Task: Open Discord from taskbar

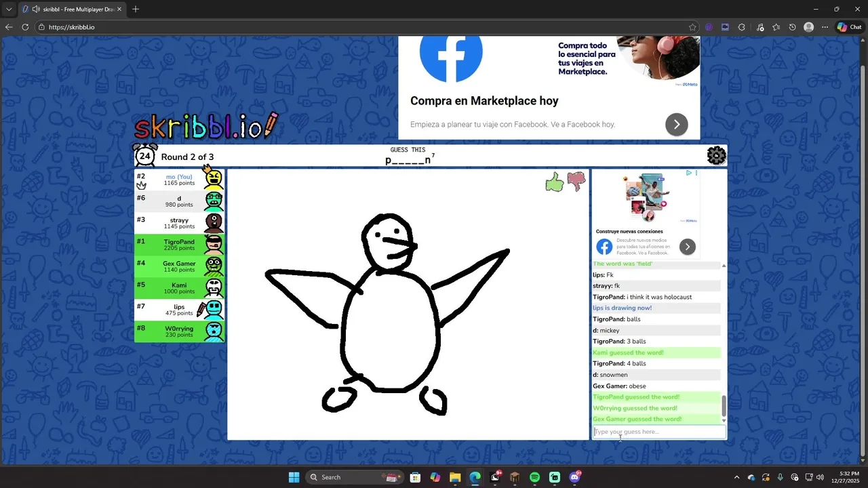Action: [x=575, y=477]
